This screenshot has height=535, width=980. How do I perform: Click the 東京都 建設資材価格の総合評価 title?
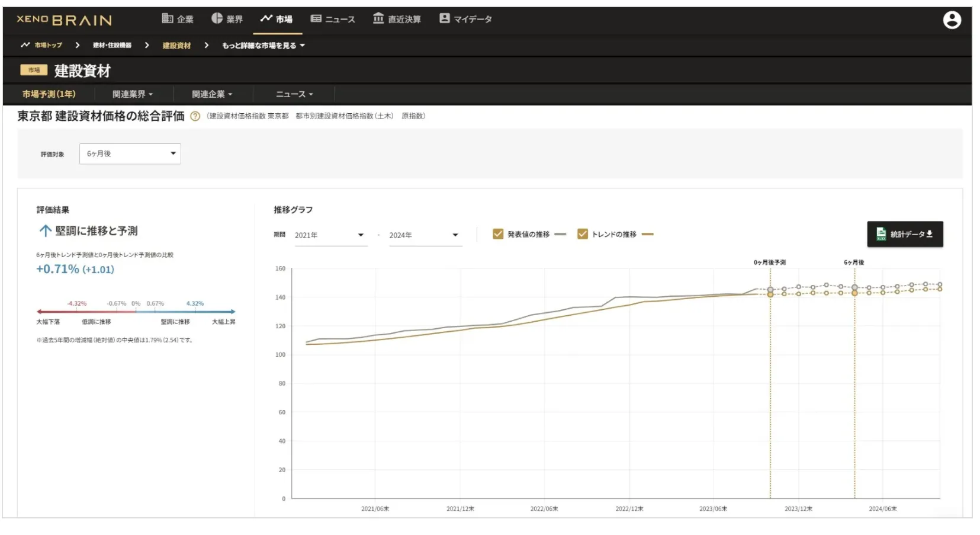pos(101,116)
